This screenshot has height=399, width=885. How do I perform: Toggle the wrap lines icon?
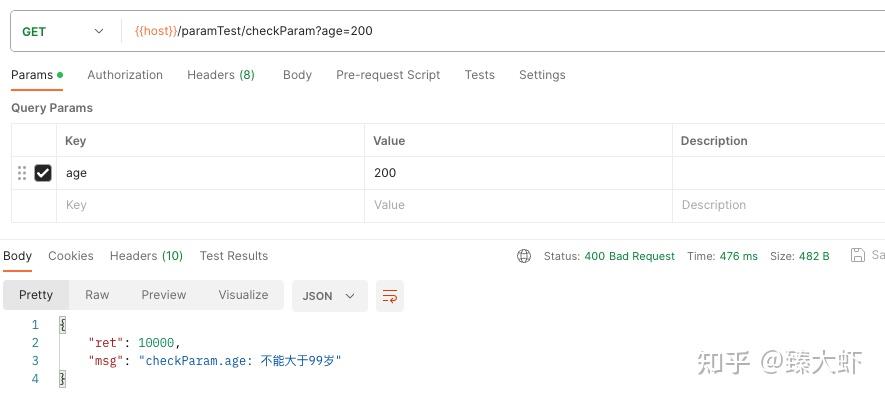(x=390, y=296)
